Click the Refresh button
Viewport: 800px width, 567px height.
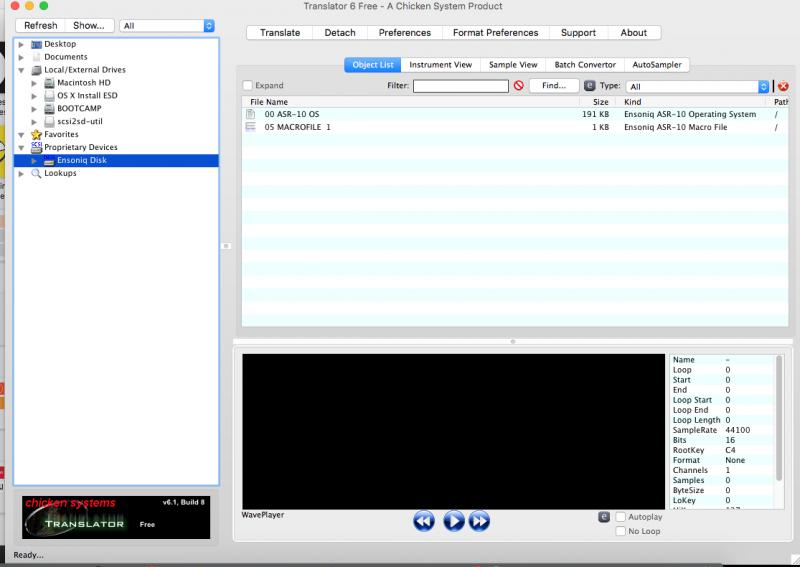click(40, 26)
